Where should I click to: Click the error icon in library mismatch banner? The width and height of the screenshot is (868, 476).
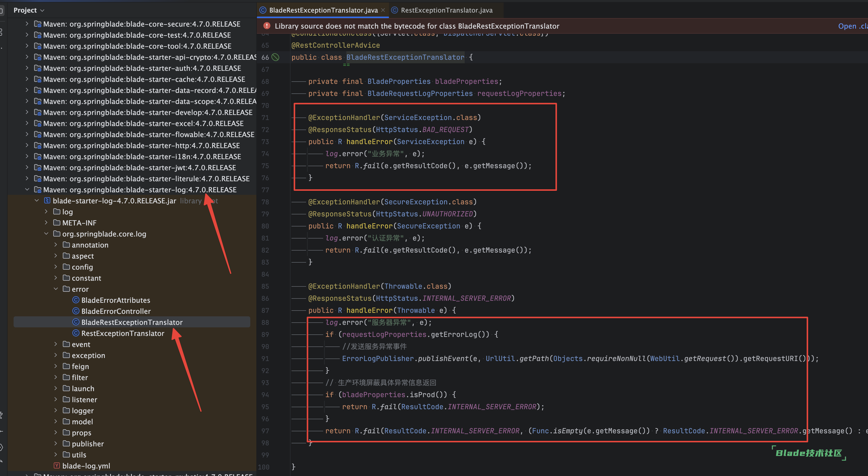[x=267, y=26]
